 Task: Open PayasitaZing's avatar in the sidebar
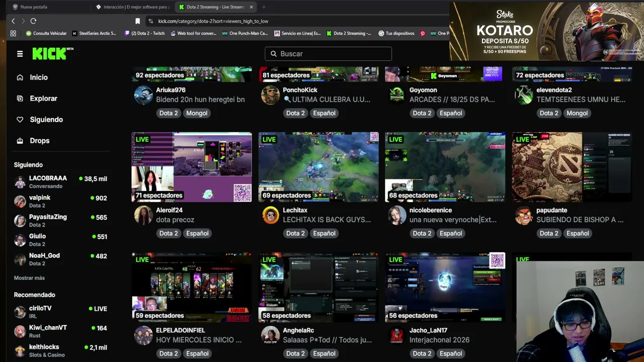[20, 221]
